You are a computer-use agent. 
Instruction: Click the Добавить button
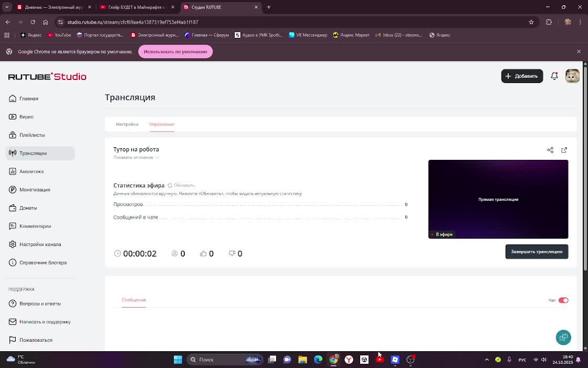point(522,76)
